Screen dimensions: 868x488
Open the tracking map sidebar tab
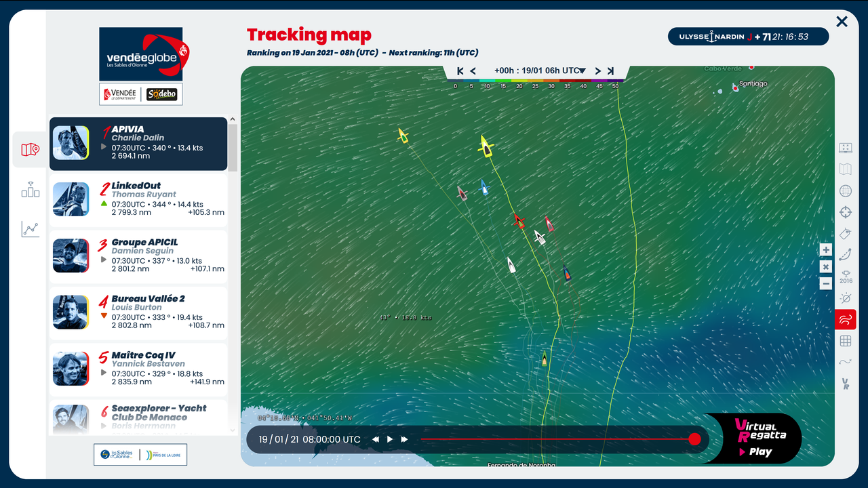point(30,149)
